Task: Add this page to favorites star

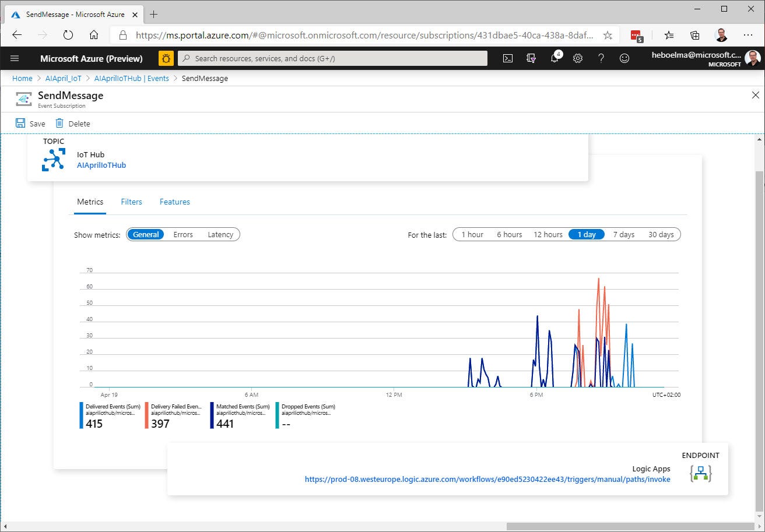Action: [608, 35]
